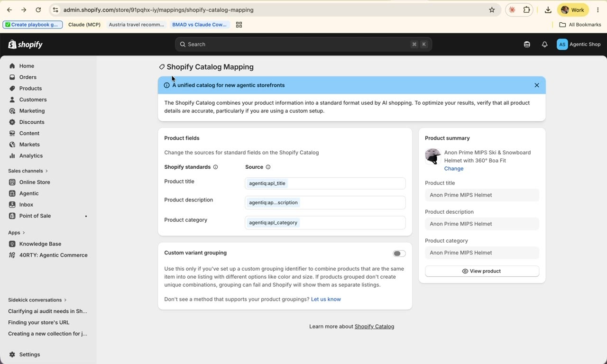Click the Product title source field

pos(325,183)
